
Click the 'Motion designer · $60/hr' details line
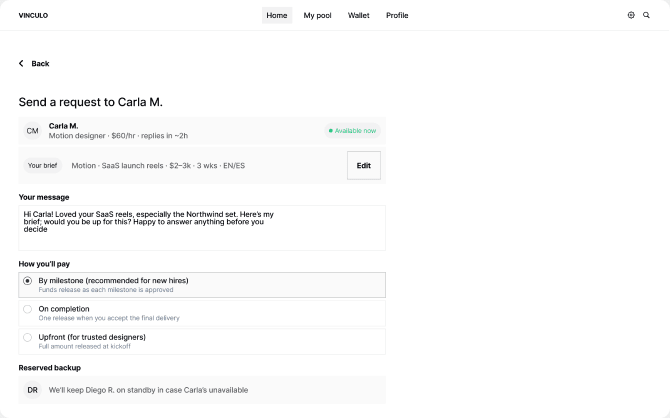pos(118,136)
